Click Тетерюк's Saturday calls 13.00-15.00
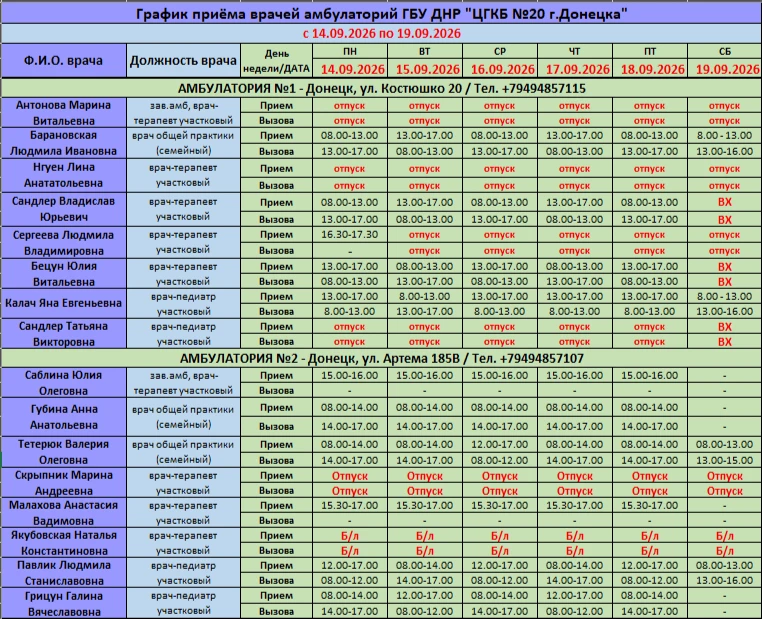 pos(724,460)
